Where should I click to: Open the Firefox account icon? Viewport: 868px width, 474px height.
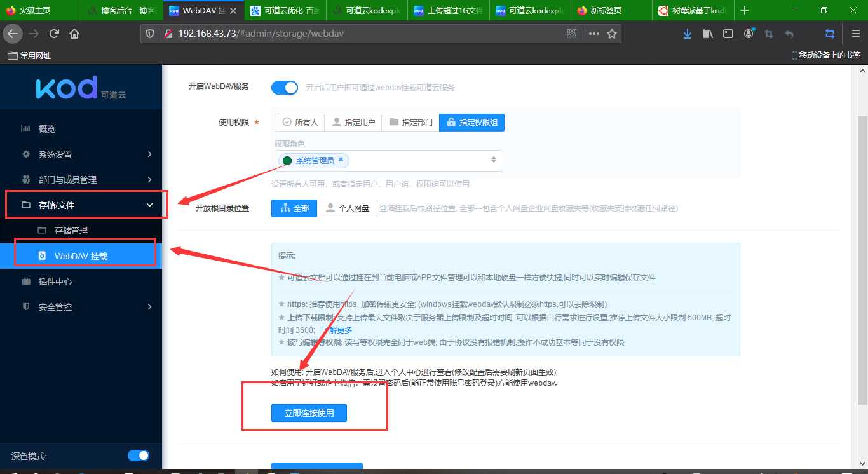[749, 34]
